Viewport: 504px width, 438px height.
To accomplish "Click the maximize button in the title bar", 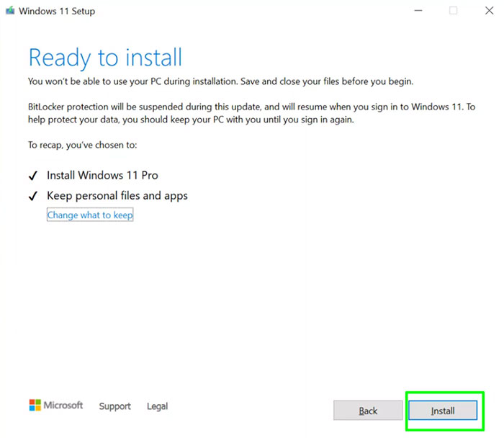I will pos(453,11).
